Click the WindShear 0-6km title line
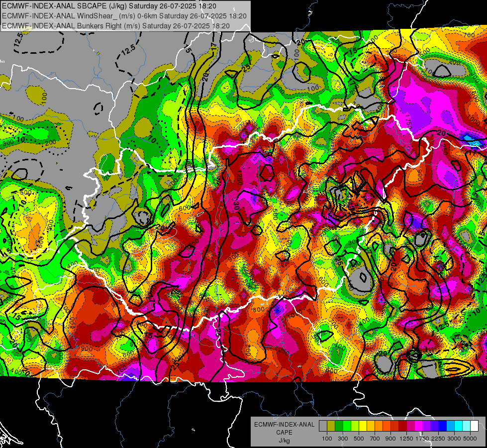 [124, 16]
